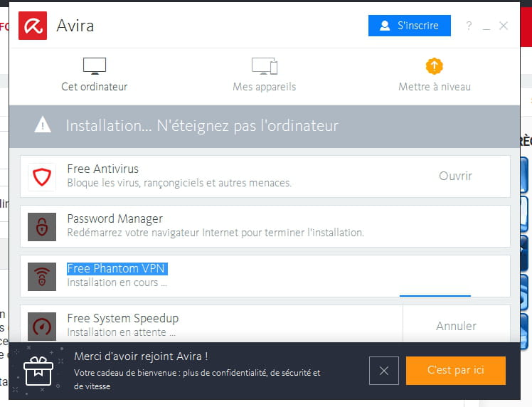Click the Free Antivirus shield icon
532x407 pixels.
pos(42,177)
